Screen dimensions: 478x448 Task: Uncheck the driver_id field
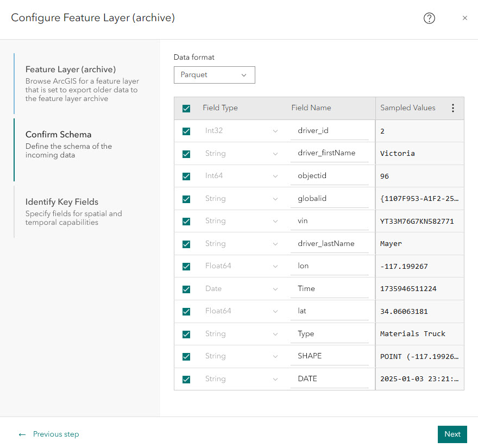point(186,131)
